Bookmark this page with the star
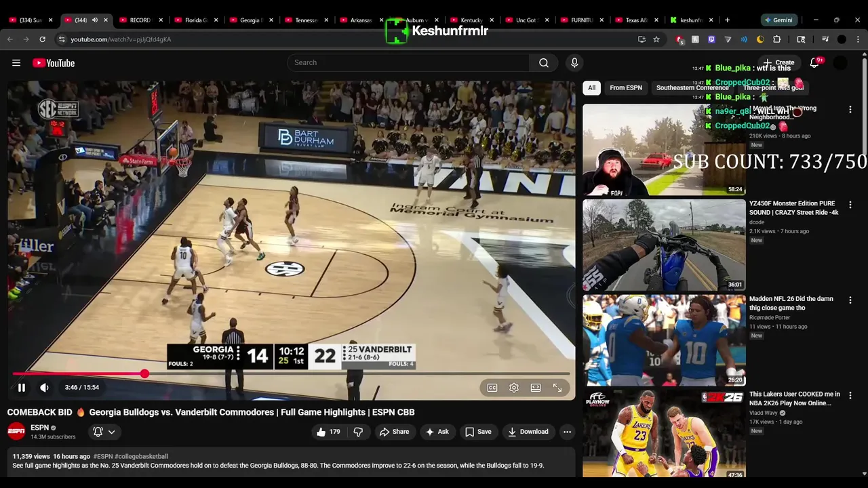868x488 pixels. pos(656,39)
